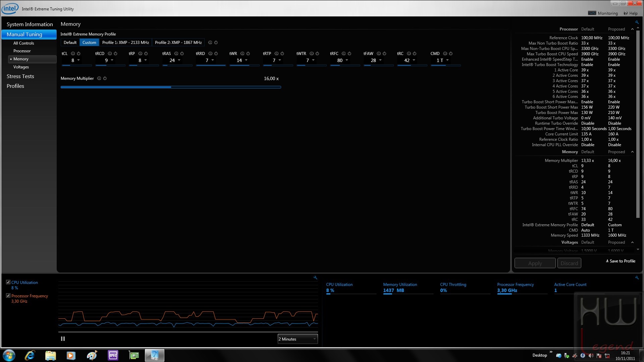Open CPU-Z from the taskbar
The width and height of the screenshot is (644, 362).
(x=113, y=355)
